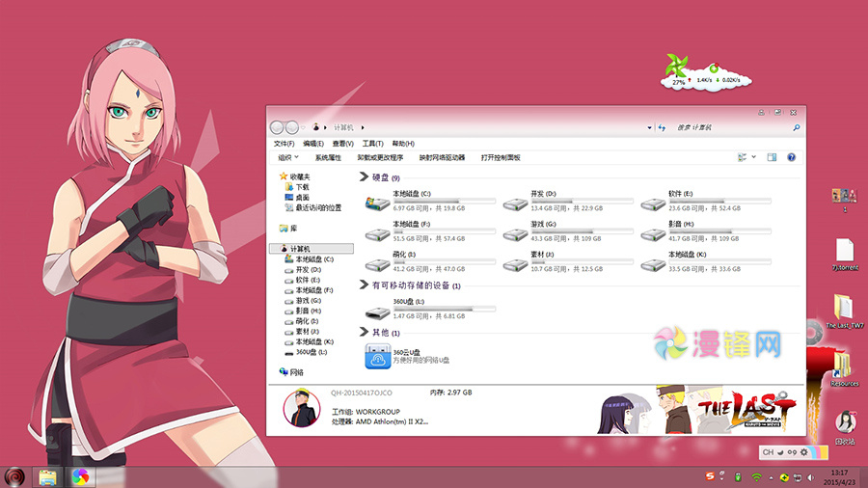The width and height of the screenshot is (868, 488).
Task: Open the 影音 (H:) drive in main pane
Action: [x=705, y=231]
